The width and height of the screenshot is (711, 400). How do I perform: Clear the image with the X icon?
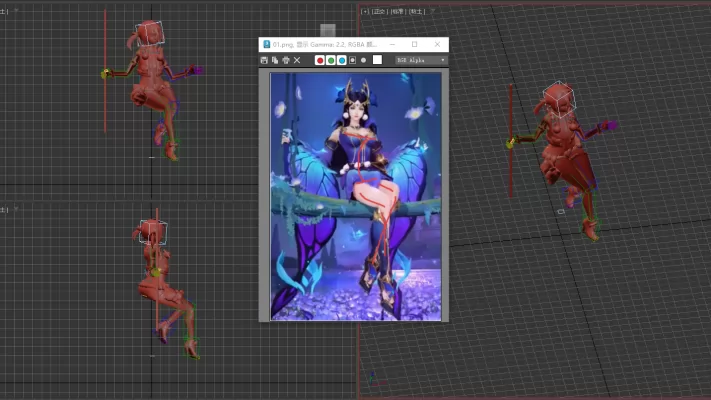tap(297, 60)
